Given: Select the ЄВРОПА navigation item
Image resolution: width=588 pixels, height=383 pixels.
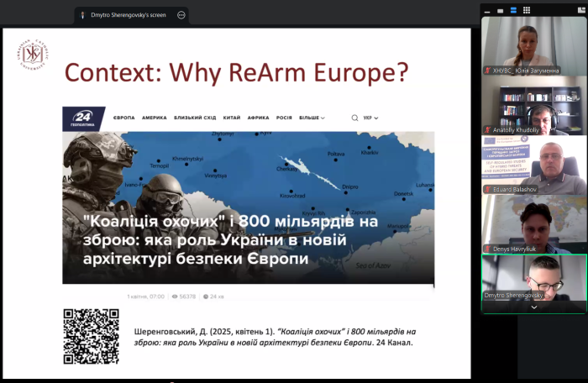Looking at the screenshot, I should coord(123,118).
